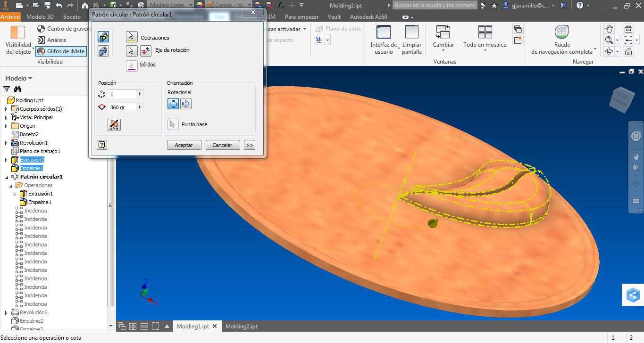This screenshot has height=343, width=644.
Task: Open Todo en mosaico dropdown
Action: click(485, 38)
